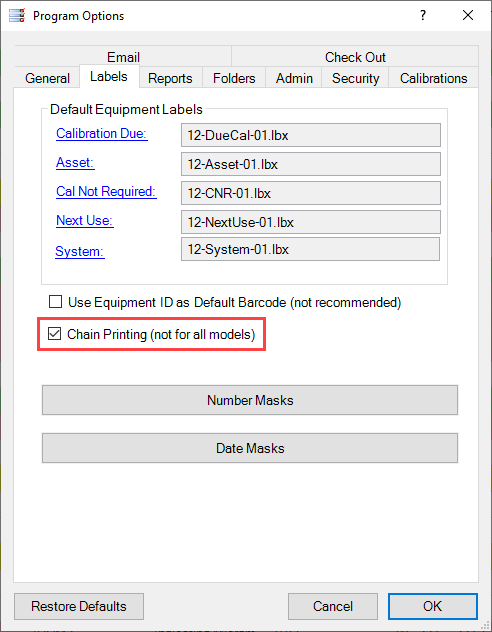Go to the Folders tab

click(234, 78)
